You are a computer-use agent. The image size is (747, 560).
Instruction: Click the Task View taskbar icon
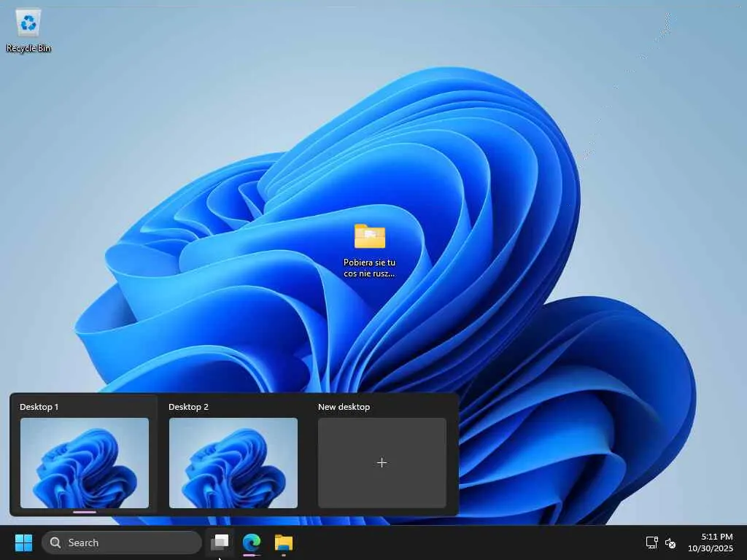(220, 542)
